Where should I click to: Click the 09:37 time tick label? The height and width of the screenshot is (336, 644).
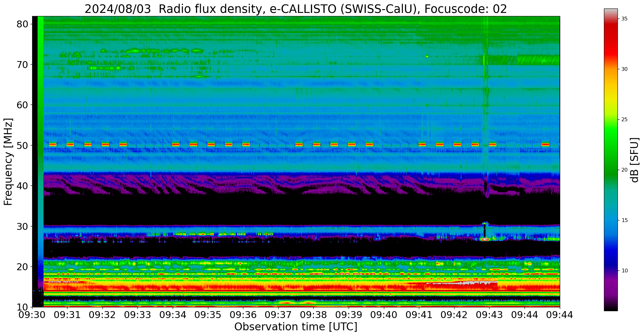click(278, 315)
